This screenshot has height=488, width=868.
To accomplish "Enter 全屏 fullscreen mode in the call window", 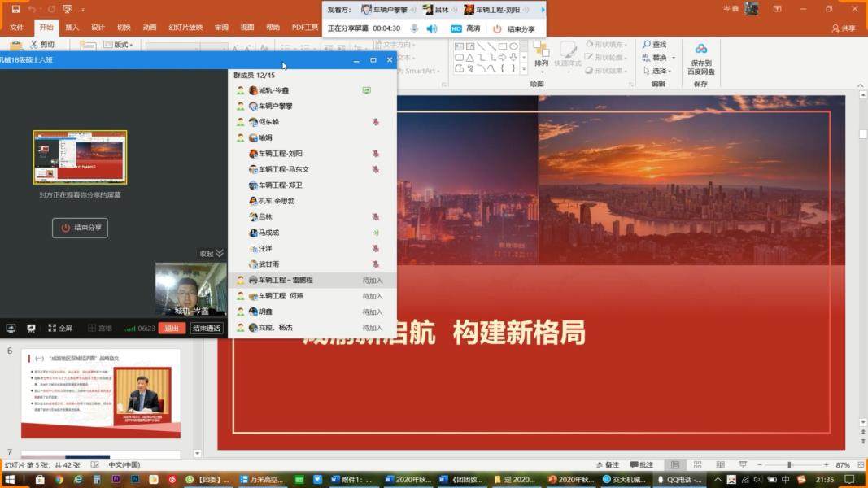I will [60, 328].
